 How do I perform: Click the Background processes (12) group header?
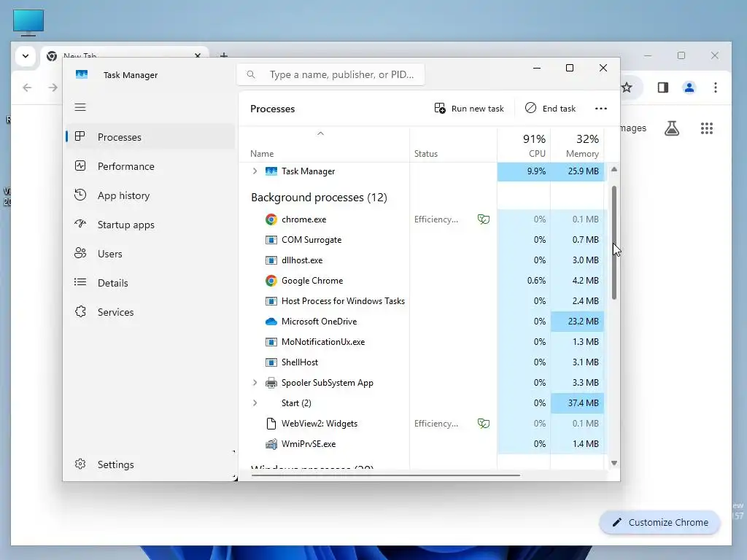click(319, 197)
